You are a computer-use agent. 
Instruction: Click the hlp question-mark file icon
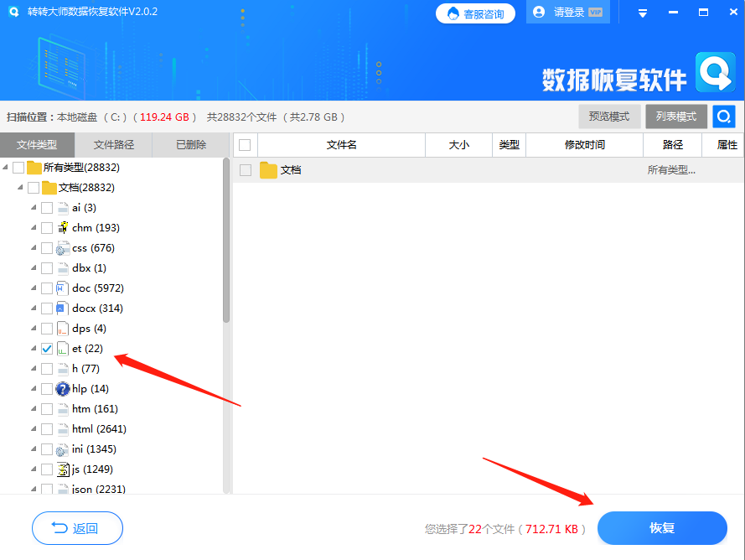[62, 388]
